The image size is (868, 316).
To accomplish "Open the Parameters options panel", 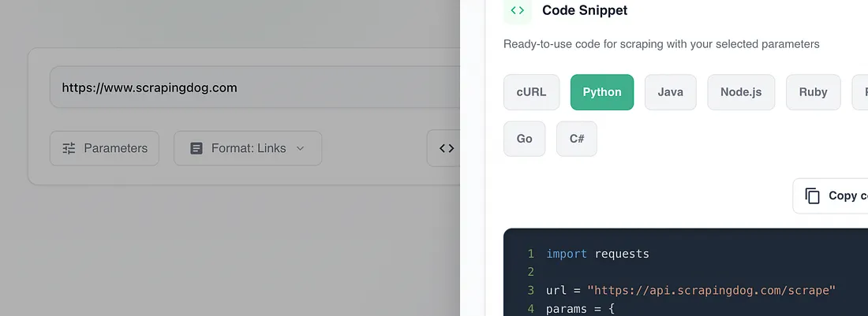I will point(104,148).
